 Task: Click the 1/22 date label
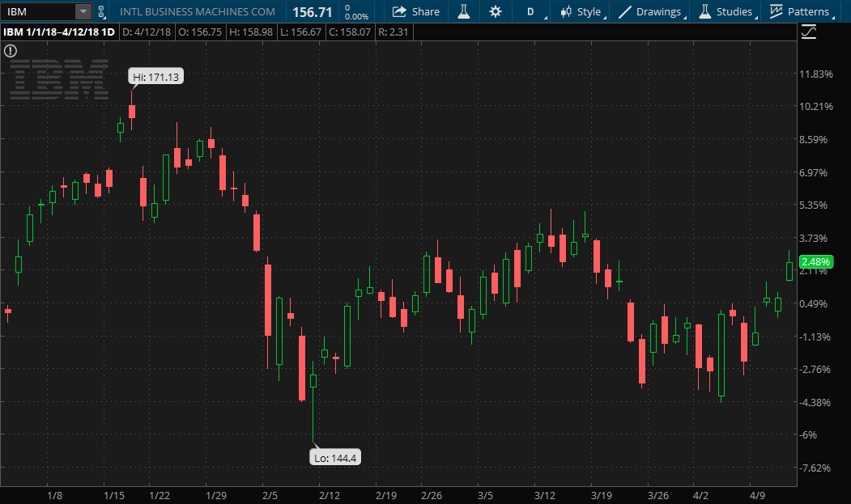click(x=160, y=495)
